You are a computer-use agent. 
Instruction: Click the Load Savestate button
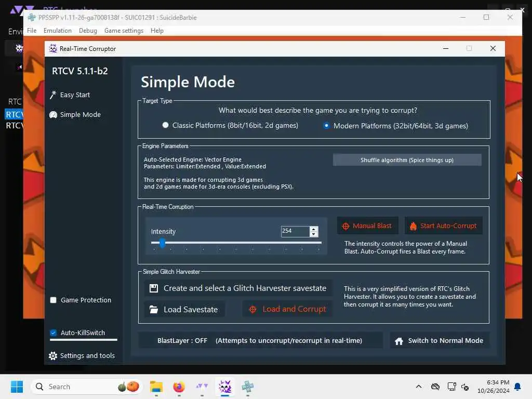[184, 309]
